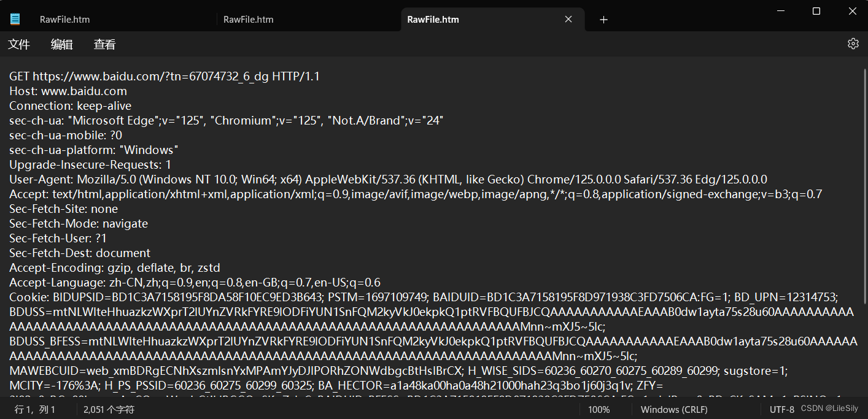Click the "Sec-Fetch-Site: none" line
The width and height of the screenshot is (868, 419).
coord(63,209)
